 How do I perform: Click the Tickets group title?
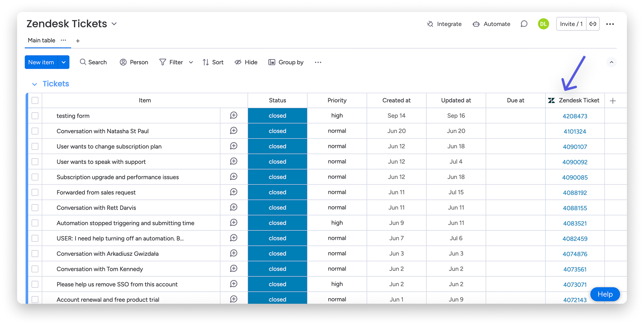point(56,84)
